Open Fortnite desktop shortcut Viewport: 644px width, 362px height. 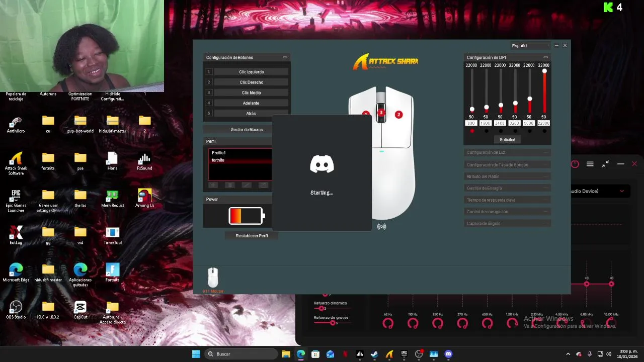[x=112, y=273]
